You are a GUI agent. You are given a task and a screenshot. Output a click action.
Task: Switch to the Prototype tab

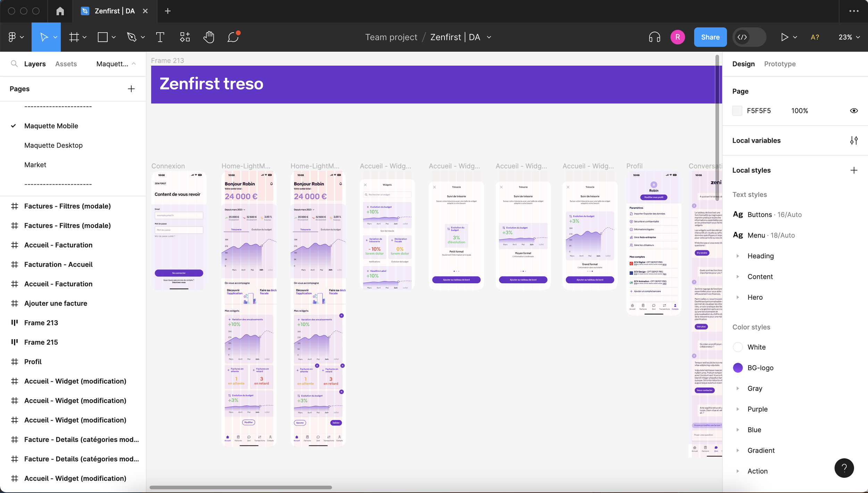pyautogui.click(x=779, y=64)
